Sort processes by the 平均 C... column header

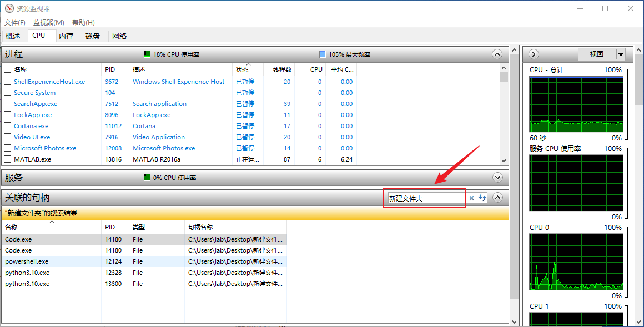(x=341, y=69)
